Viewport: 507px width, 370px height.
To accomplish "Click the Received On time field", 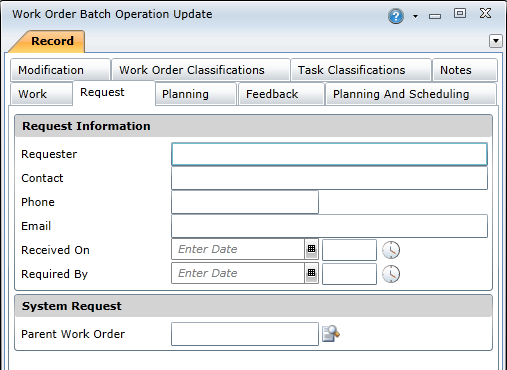I will click(x=349, y=250).
